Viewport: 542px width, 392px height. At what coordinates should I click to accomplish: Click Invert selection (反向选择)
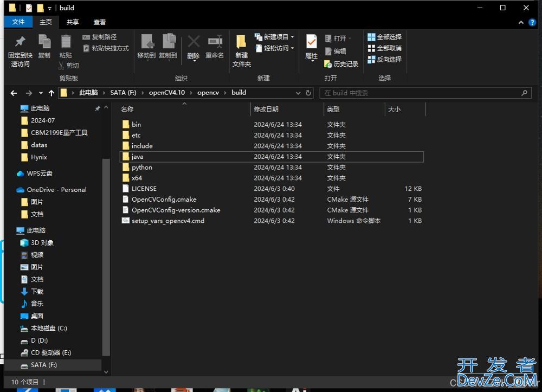coord(385,59)
